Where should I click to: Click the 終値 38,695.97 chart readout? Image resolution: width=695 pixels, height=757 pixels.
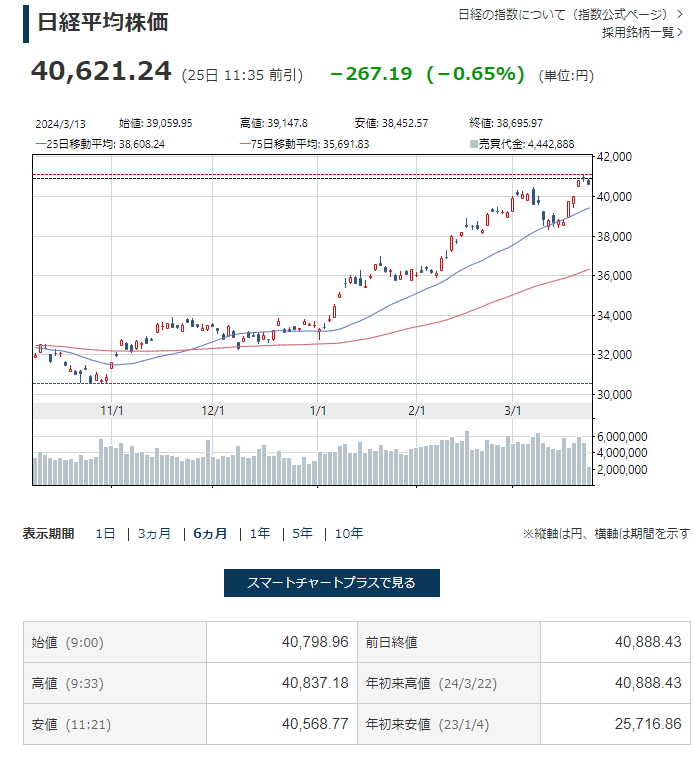(x=506, y=123)
